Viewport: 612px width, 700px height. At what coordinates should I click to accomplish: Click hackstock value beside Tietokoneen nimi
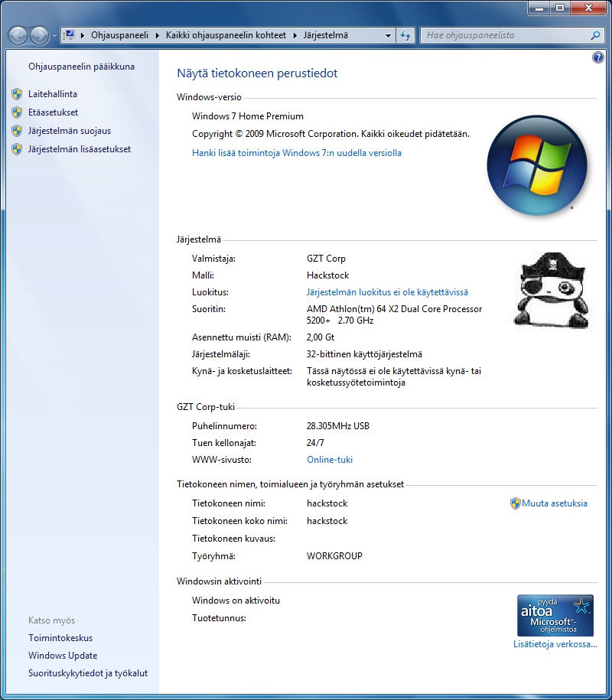(x=327, y=503)
